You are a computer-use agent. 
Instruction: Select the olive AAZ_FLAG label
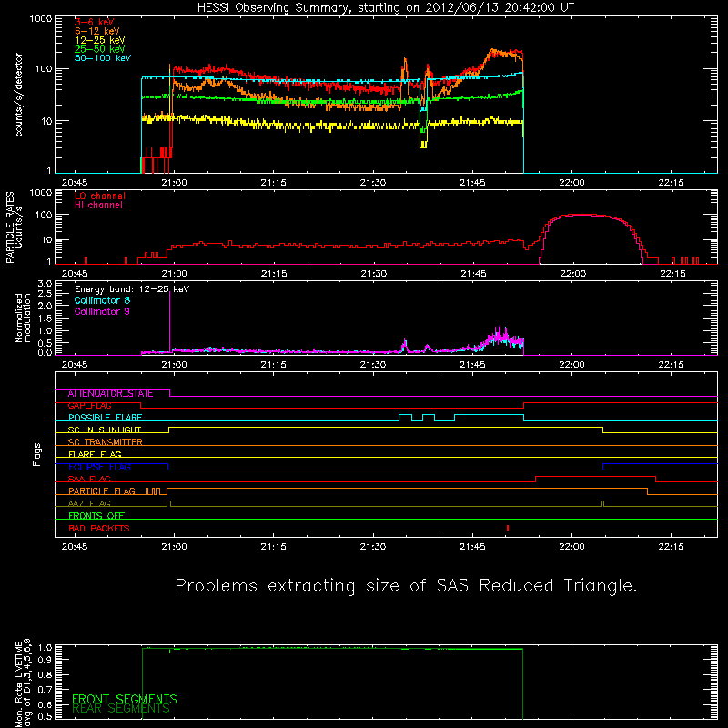pos(89,503)
